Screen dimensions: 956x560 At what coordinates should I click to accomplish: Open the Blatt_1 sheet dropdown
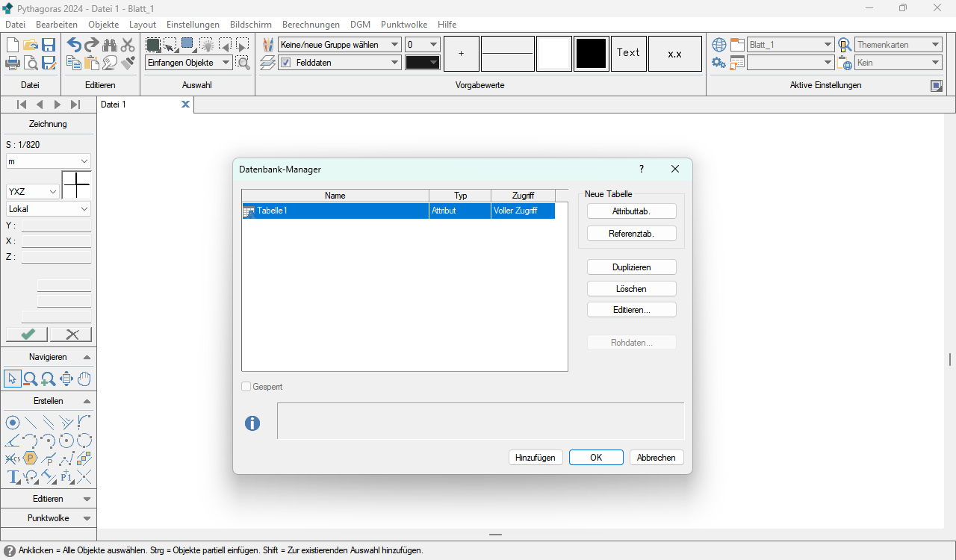790,45
